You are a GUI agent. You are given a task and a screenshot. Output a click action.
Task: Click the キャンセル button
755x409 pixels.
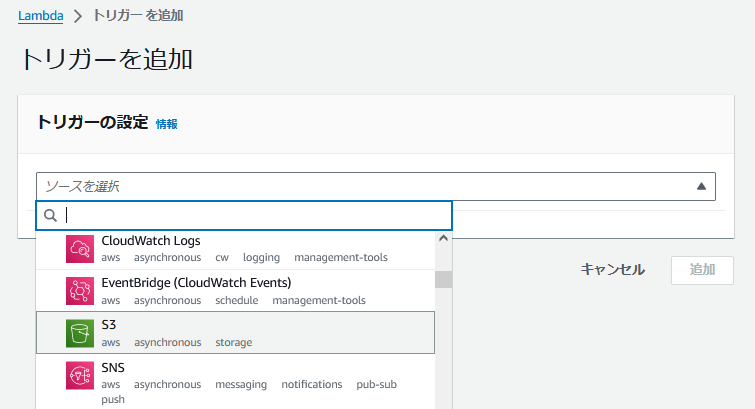tap(612, 270)
